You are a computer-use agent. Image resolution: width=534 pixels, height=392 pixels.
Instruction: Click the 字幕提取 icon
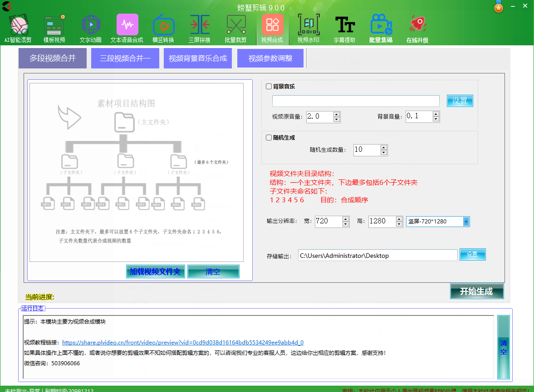click(345, 28)
